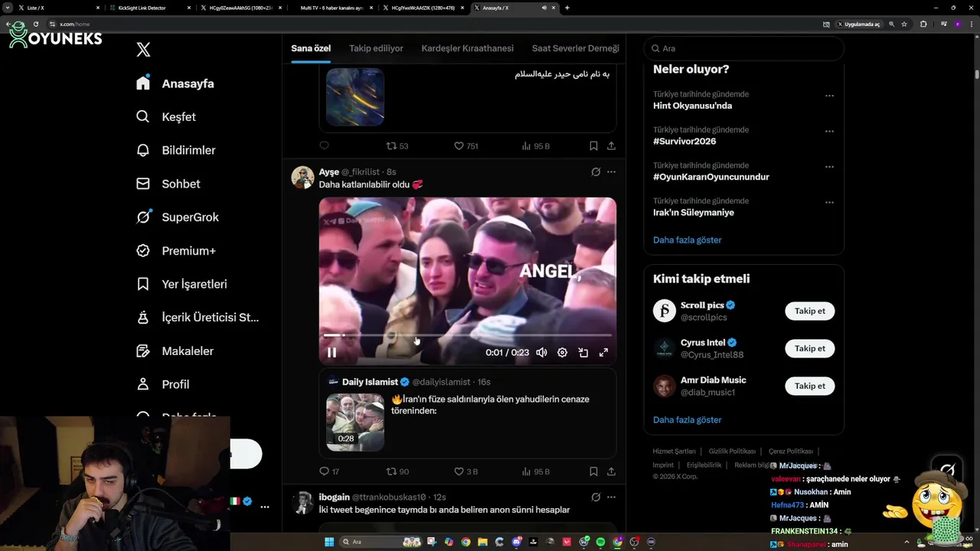Open SuperGrok from the sidebar
This screenshot has width=980, height=551.
[177, 217]
